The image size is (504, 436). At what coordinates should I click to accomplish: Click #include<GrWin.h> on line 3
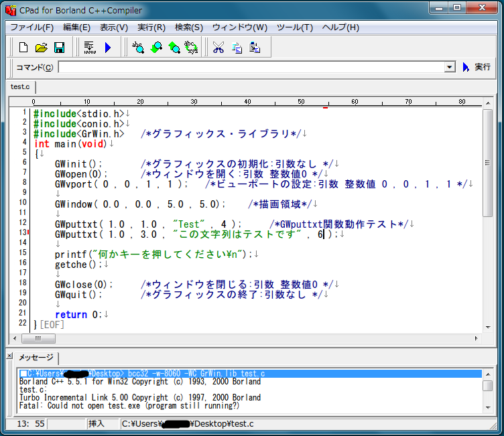click(79, 134)
